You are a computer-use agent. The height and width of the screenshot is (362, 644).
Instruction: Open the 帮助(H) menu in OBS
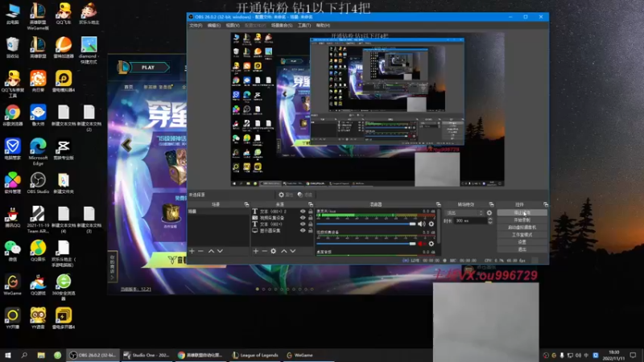point(324,26)
